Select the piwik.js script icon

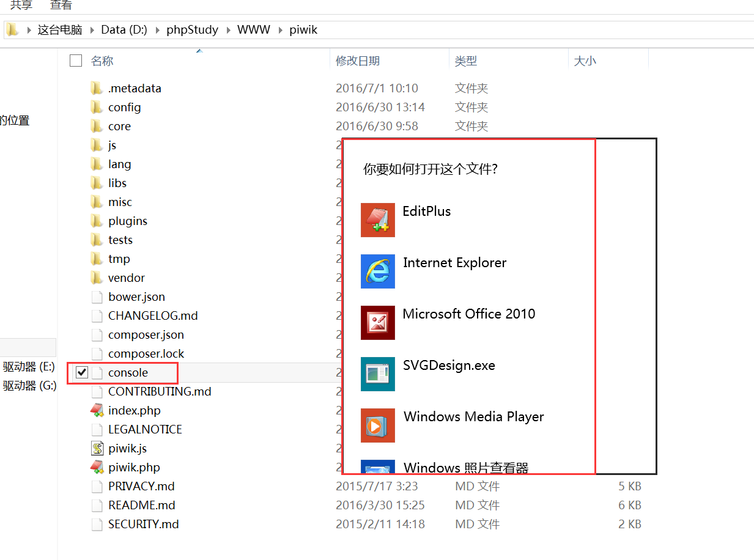click(x=96, y=448)
